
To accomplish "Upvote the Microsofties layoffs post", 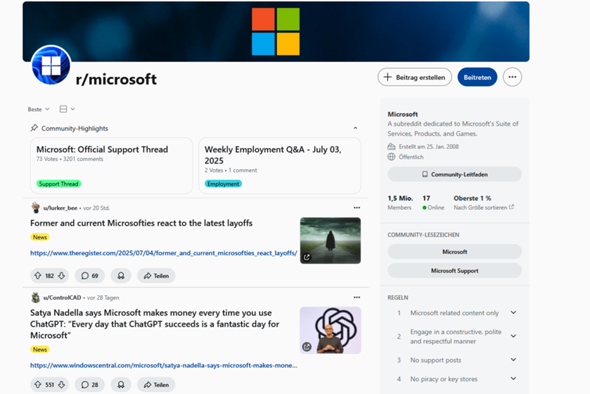I will [x=38, y=275].
